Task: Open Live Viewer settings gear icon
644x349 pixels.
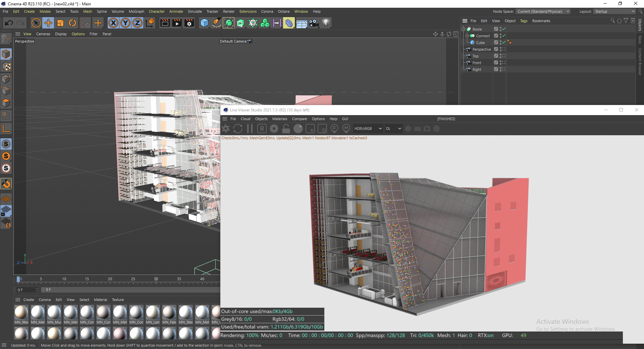Action: (x=274, y=129)
